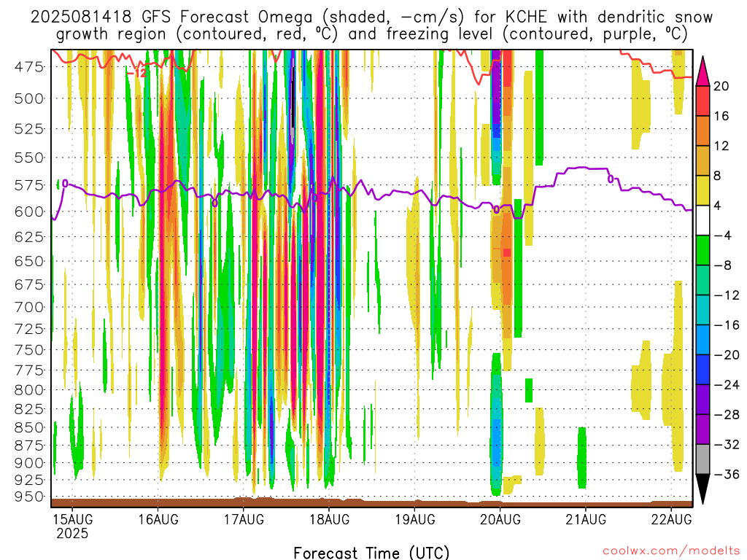Click the 875 pressure level label
The width and height of the screenshot is (747, 560).
click(x=29, y=446)
